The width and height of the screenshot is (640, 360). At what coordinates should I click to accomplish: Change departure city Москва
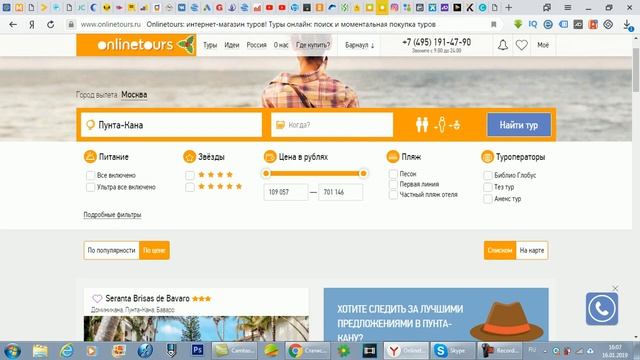pos(134,95)
